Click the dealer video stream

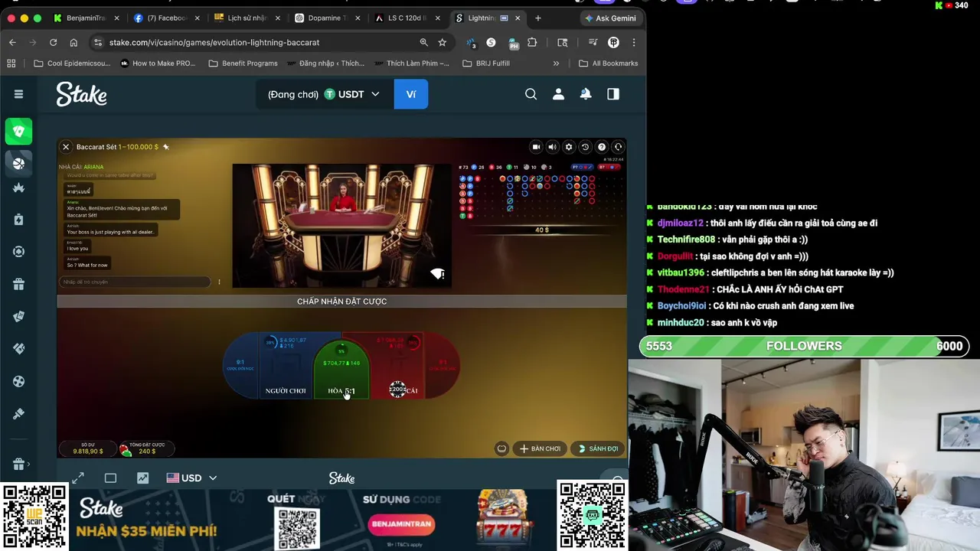point(341,226)
